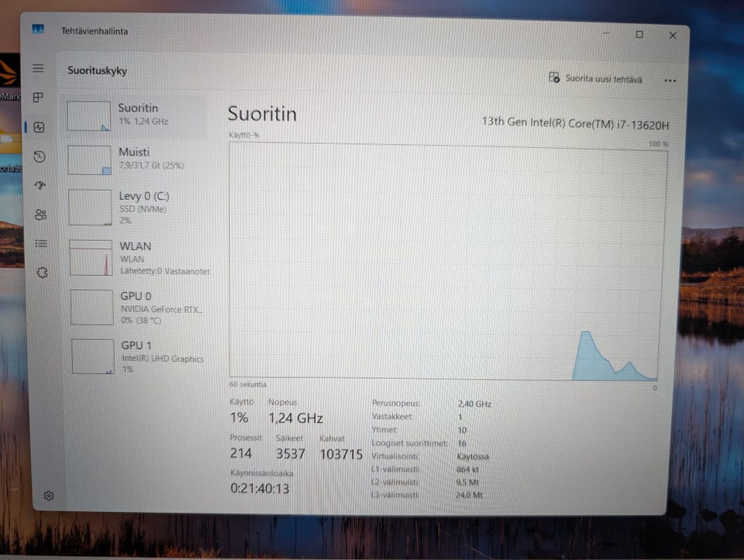Image resolution: width=744 pixels, height=560 pixels.
Task: Click the Muisti 7,9/31,7 Gt (25%) text
Action: pyautogui.click(x=151, y=166)
